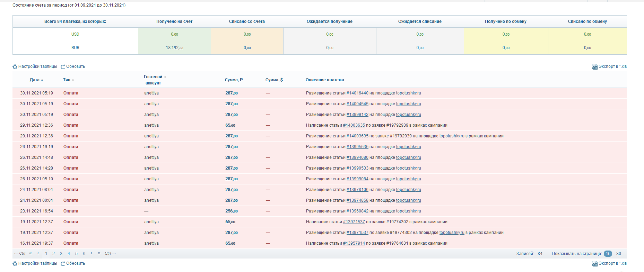Click the top refresh arrow icon
644x272 pixels.
(63, 67)
